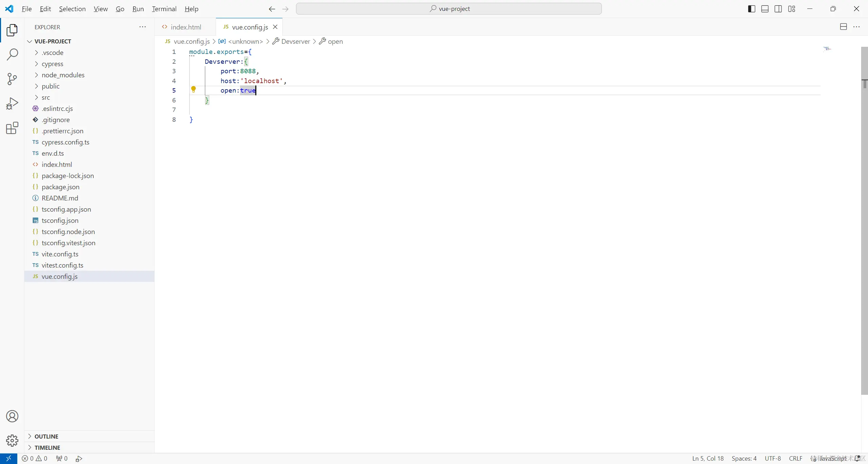Click the split editor icon
The height and width of the screenshot is (464, 868).
pos(843,27)
